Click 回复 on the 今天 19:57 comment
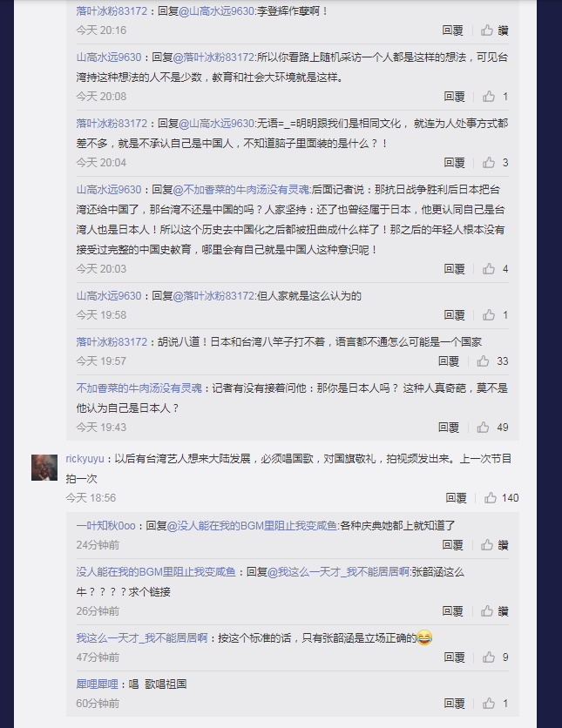This screenshot has width=562, height=728. 448,361
